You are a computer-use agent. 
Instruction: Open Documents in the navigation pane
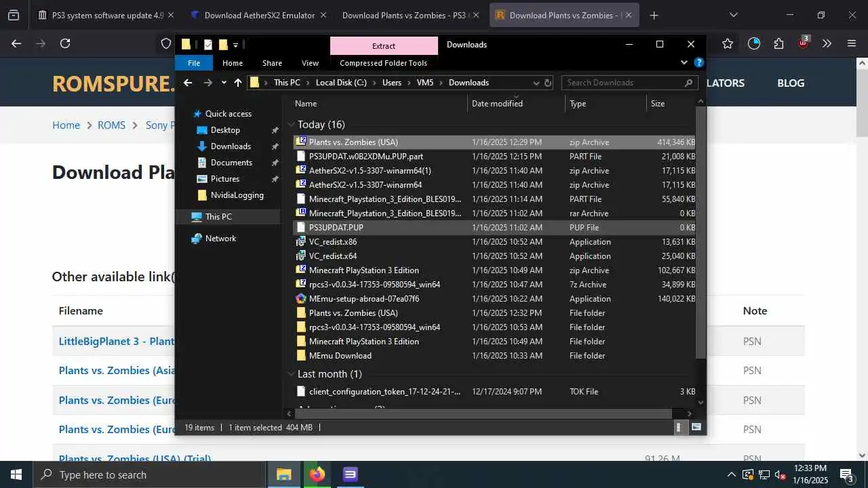tap(231, 163)
